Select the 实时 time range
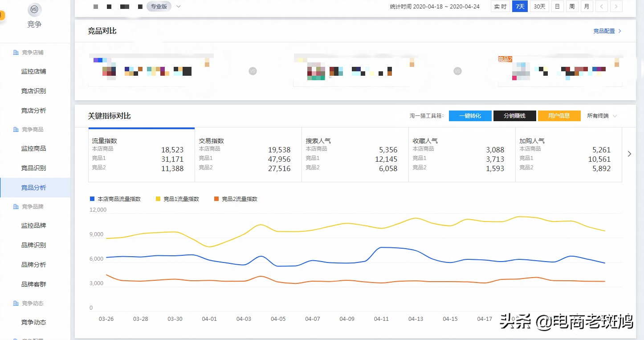The height and width of the screenshot is (340, 644). (x=500, y=6)
